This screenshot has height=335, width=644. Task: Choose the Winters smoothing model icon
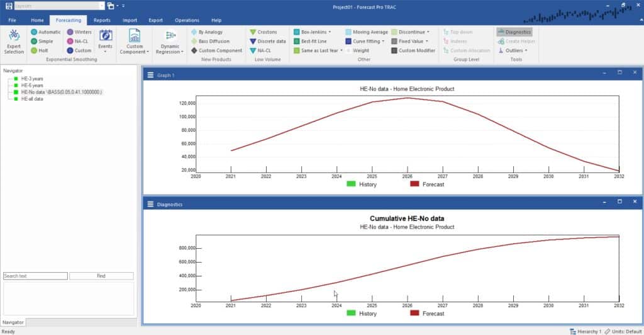click(70, 31)
